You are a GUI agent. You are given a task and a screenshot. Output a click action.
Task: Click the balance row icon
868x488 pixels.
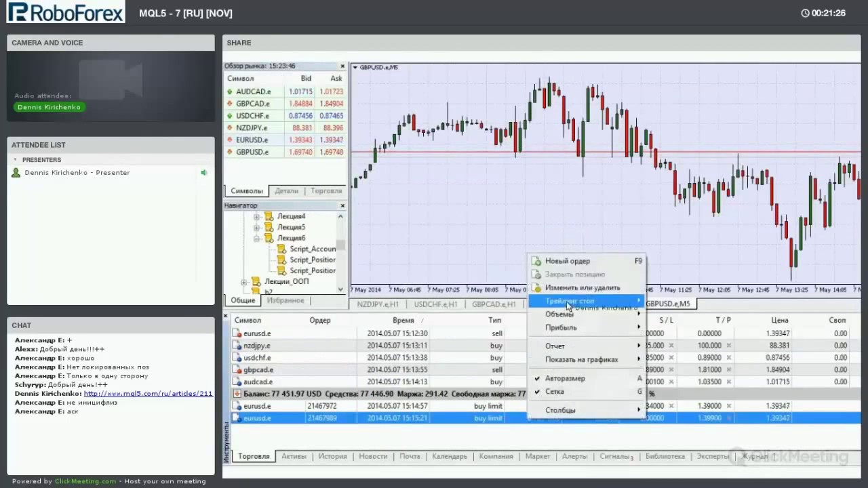point(237,393)
